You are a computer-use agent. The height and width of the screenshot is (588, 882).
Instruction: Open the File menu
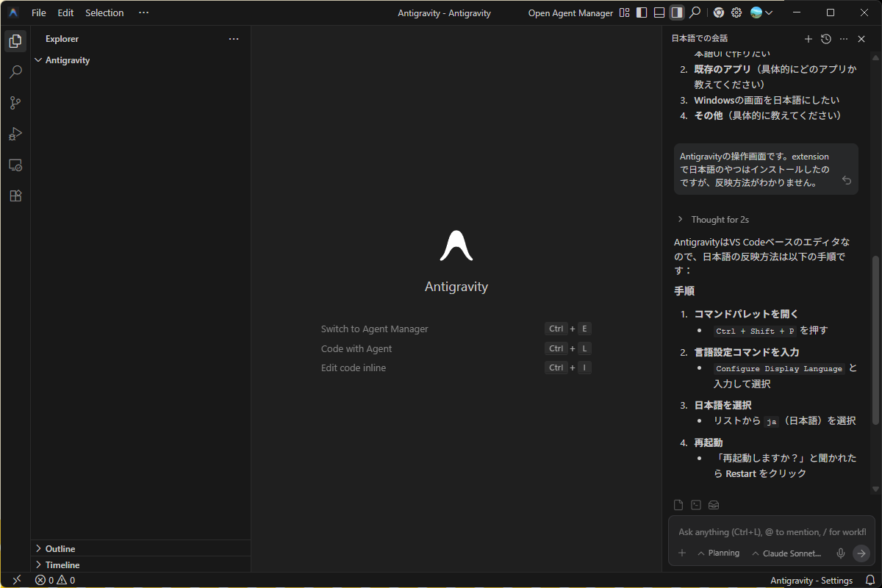pos(38,12)
